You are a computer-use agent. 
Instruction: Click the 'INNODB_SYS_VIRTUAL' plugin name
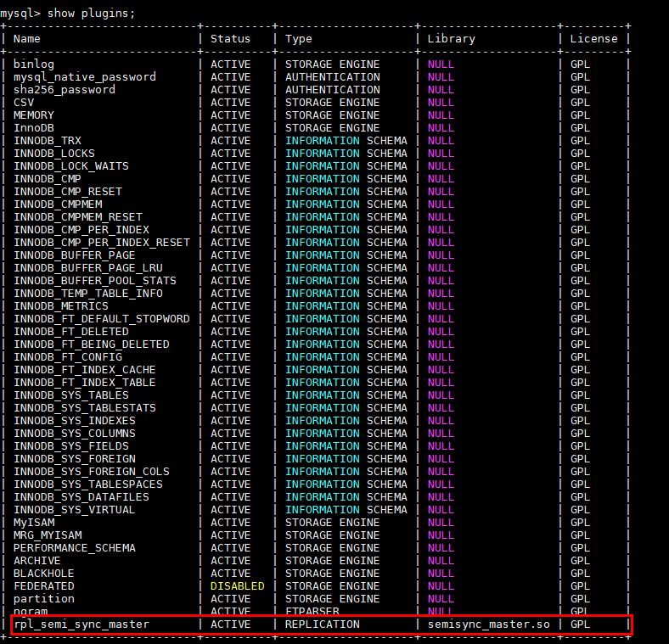74,510
